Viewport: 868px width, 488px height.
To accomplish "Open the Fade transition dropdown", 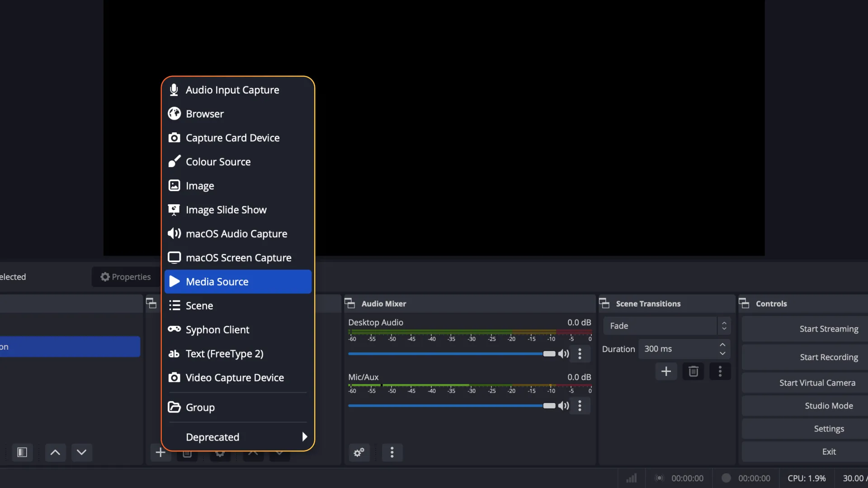I will [x=666, y=326].
